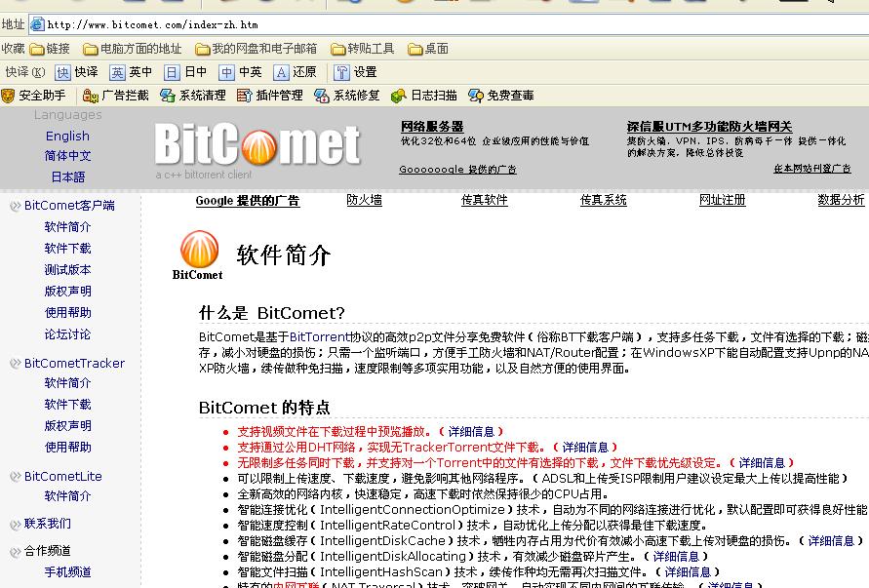Screen dimensions: 869x588
Task: Open the 网址注册 ad link
Action: pyautogui.click(x=722, y=200)
